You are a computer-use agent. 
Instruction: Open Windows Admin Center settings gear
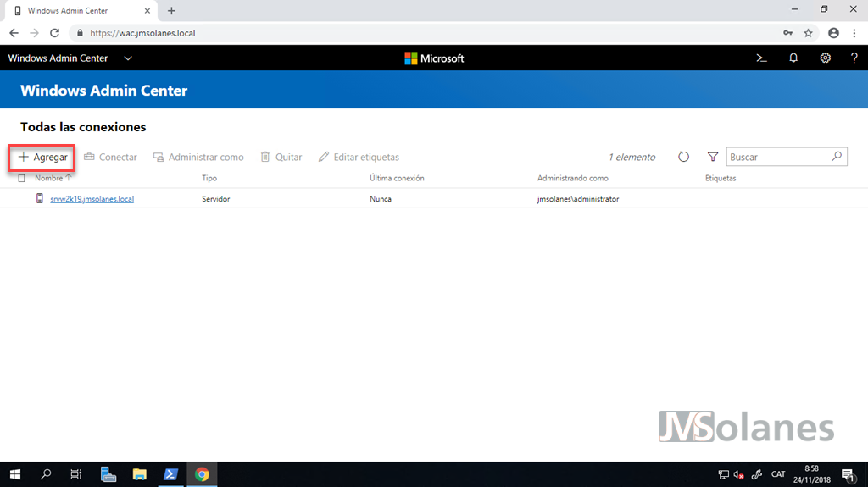[x=825, y=58]
